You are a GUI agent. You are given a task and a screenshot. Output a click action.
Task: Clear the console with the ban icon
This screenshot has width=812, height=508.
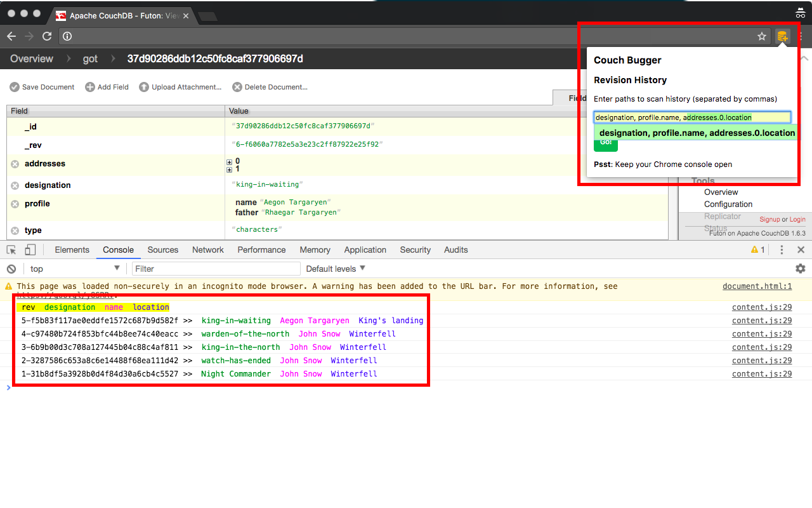(x=11, y=269)
